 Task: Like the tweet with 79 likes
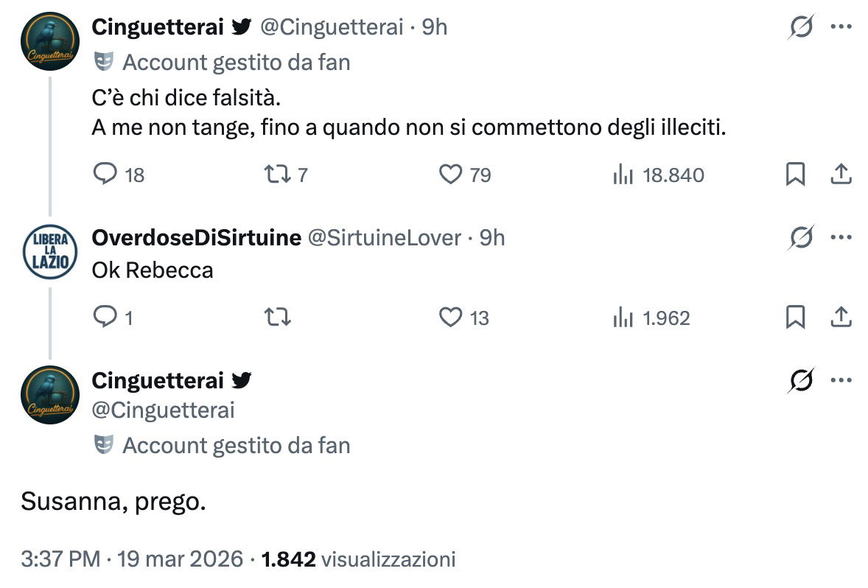click(x=450, y=175)
